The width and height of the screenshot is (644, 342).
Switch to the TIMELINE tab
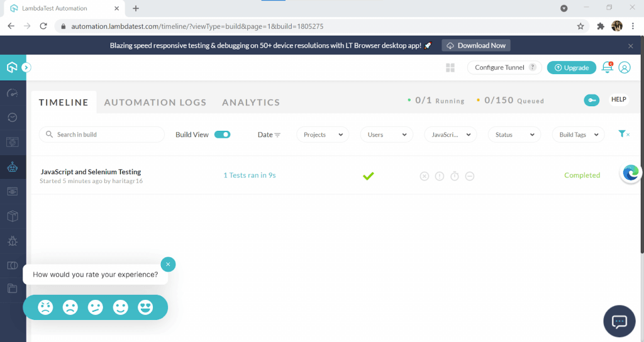pos(64,102)
